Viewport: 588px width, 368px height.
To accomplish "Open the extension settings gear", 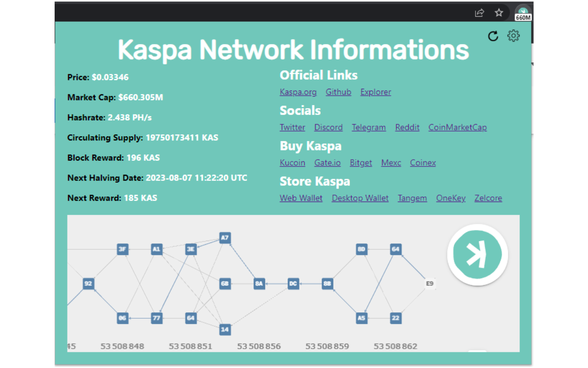I will coord(513,35).
